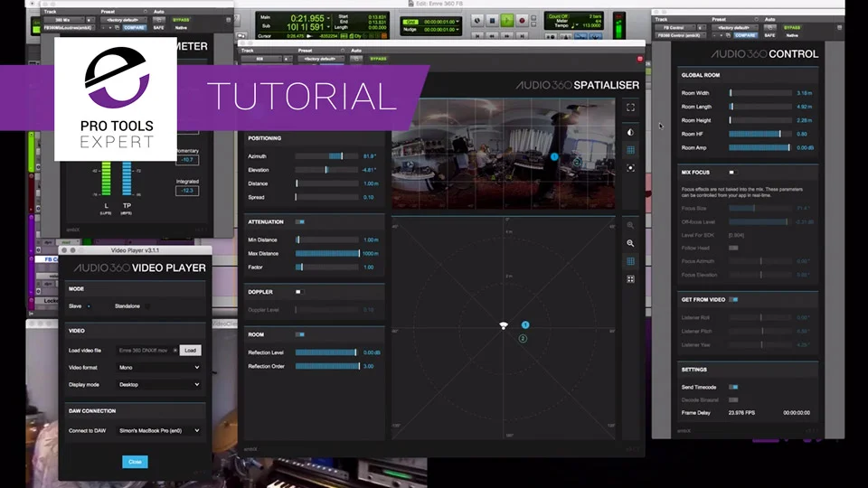Click the Max Distance slider
The height and width of the screenshot is (488, 868).
326,253
